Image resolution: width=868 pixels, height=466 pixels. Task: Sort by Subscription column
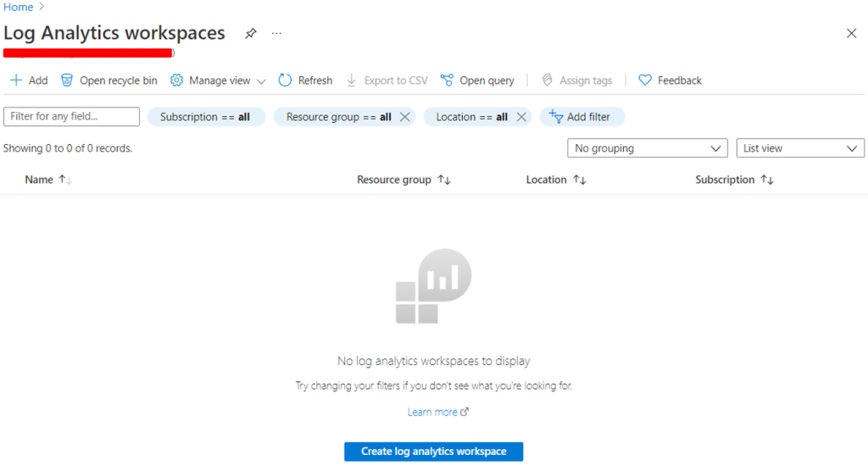click(734, 180)
